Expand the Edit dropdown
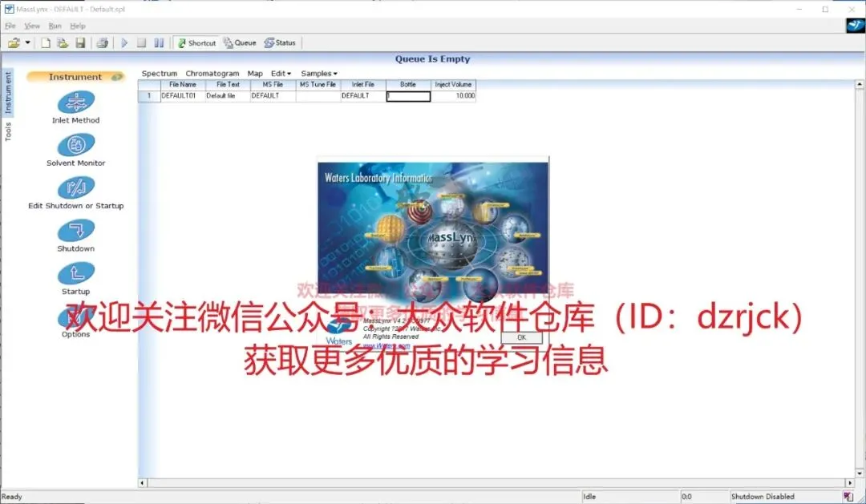 281,74
